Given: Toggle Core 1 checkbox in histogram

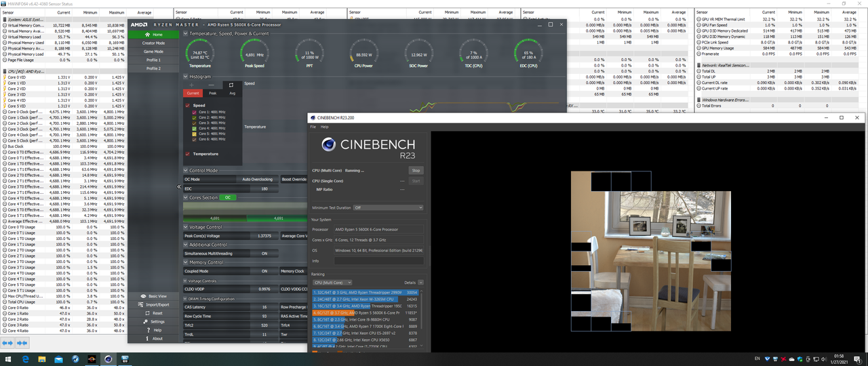Looking at the screenshot, I should tap(194, 112).
